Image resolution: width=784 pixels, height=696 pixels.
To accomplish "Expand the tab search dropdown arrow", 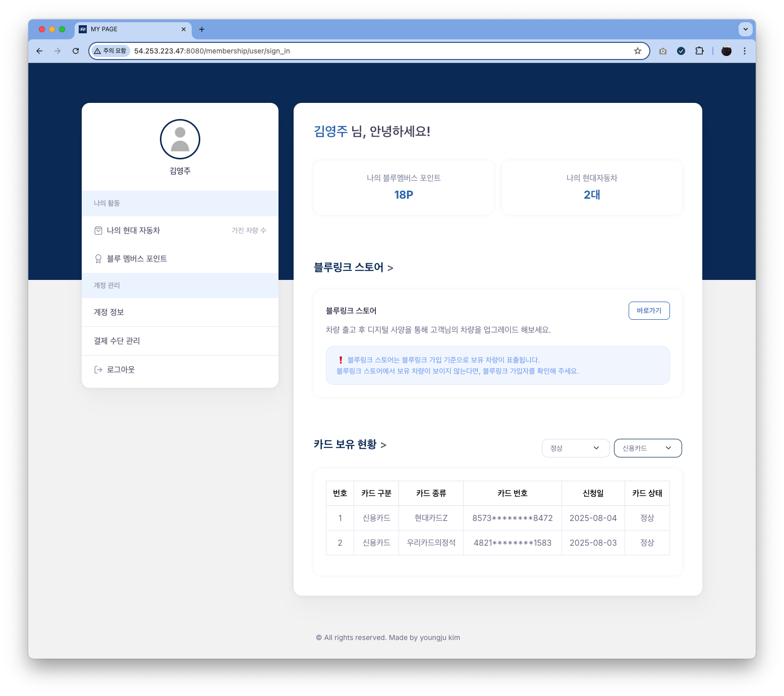I will 746,29.
